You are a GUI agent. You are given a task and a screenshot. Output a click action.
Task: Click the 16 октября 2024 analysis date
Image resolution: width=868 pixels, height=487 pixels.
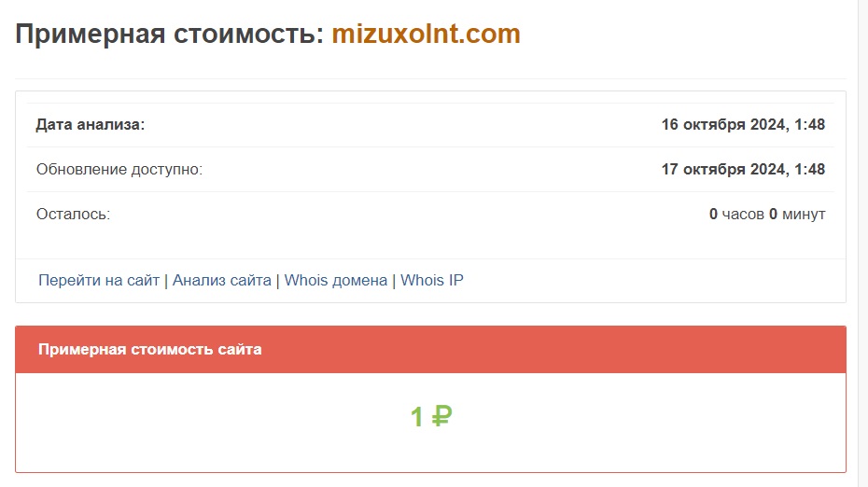(743, 124)
